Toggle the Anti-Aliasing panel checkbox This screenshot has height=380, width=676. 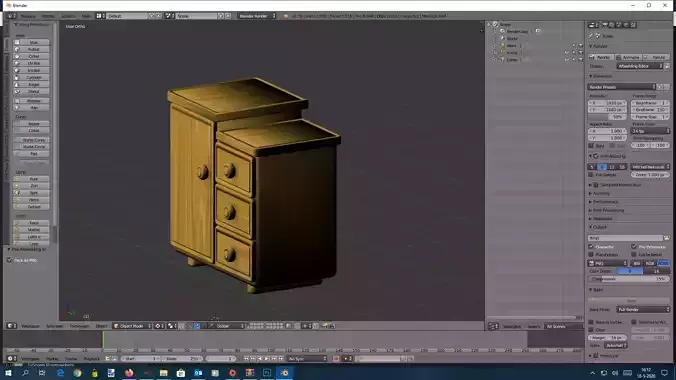[x=597, y=156]
